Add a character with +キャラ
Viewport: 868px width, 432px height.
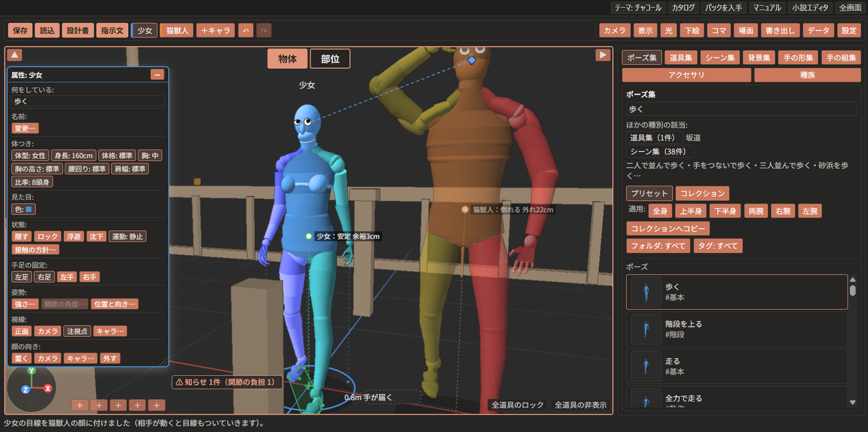[215, 30]
